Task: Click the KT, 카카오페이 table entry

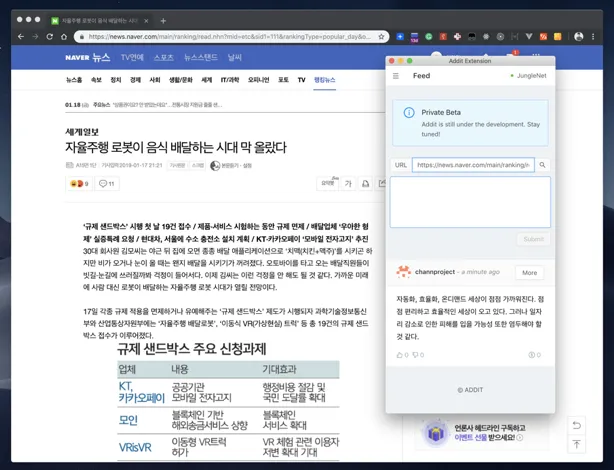Action: (142, 392)
